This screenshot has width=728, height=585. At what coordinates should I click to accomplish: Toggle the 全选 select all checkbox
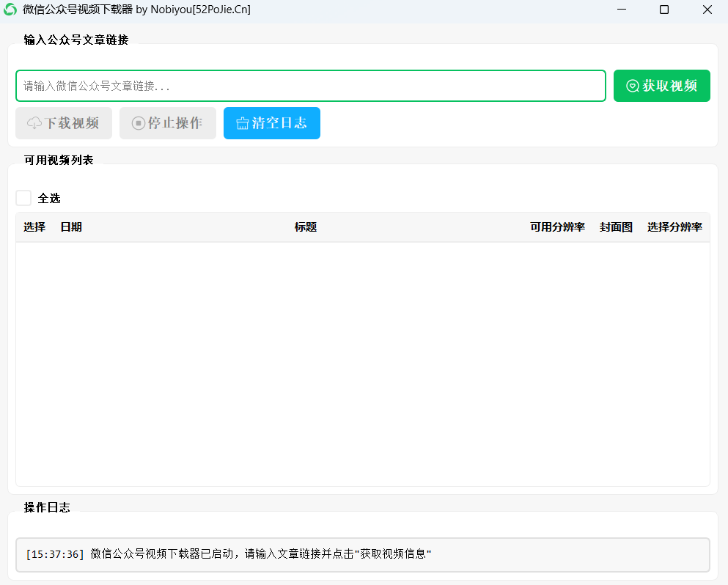(23, 198)
